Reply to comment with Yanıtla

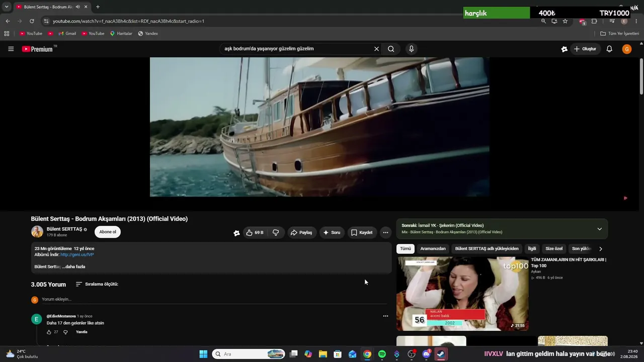pos(82,332)
